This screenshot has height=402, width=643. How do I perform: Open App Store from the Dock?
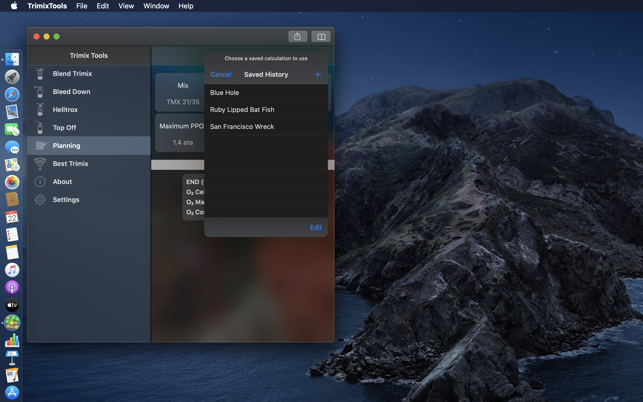click(12, 393)
